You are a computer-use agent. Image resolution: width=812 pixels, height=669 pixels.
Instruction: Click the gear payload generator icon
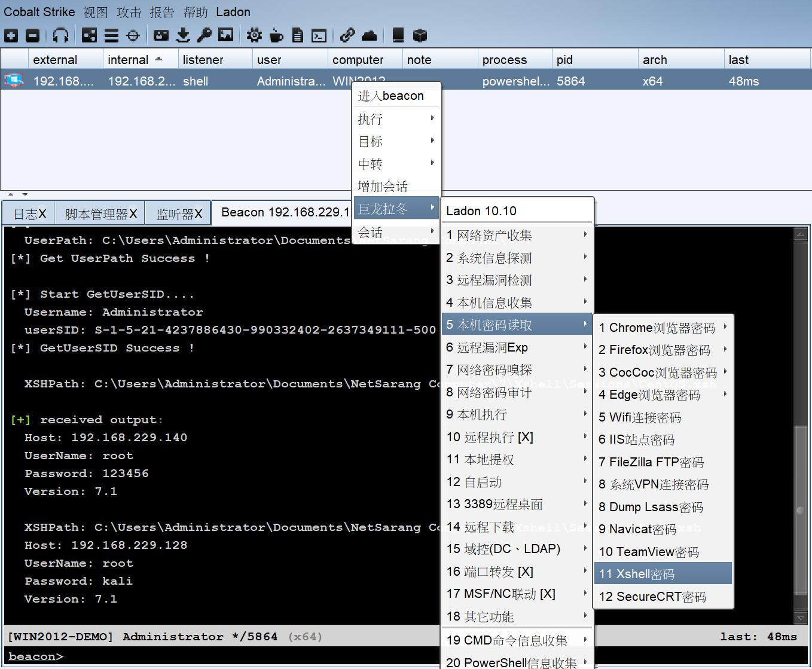click(x=254, y=36)
